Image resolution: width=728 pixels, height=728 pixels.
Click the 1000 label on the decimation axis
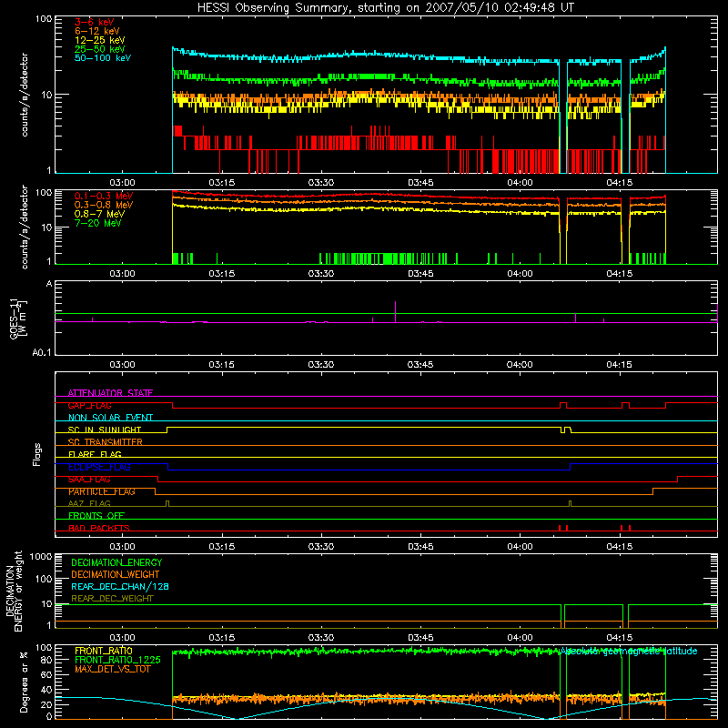(41, 556)
